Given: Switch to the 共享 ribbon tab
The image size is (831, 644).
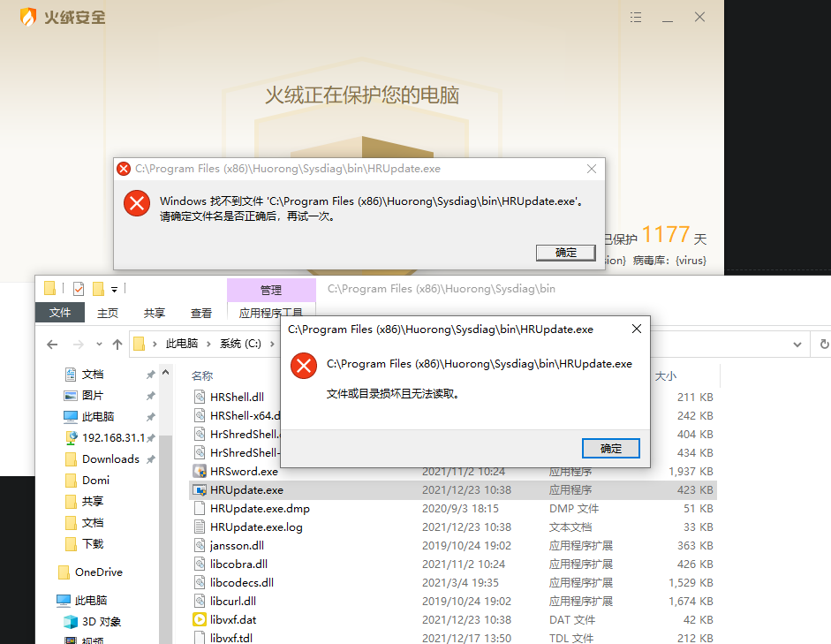Looking at the screenshot, I should pyautogui.click(x=155, y=314).
